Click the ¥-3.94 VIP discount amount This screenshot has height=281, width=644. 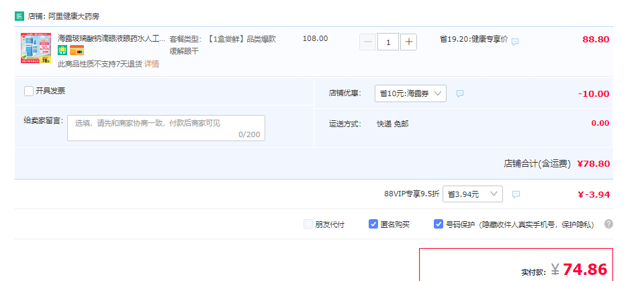coord(594,194)
